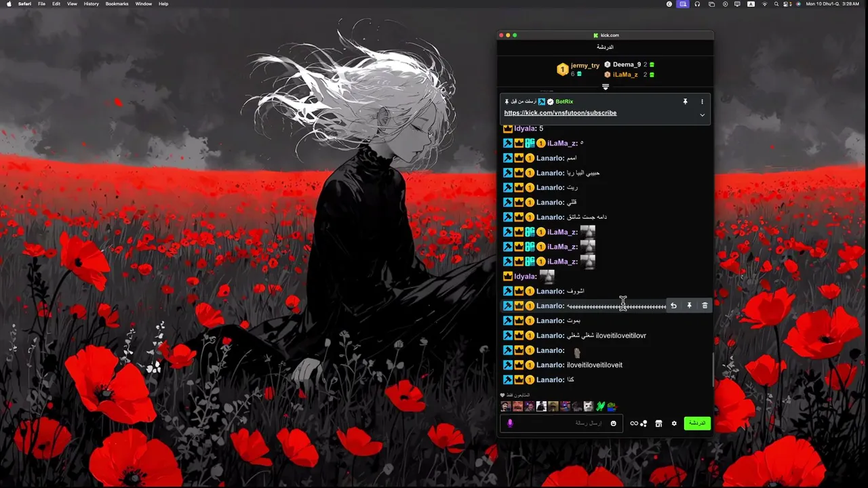Click Lanarlo message 'كذا'
Image resolution: width=868 pixels, height=488 pixels.
point(570,380)
